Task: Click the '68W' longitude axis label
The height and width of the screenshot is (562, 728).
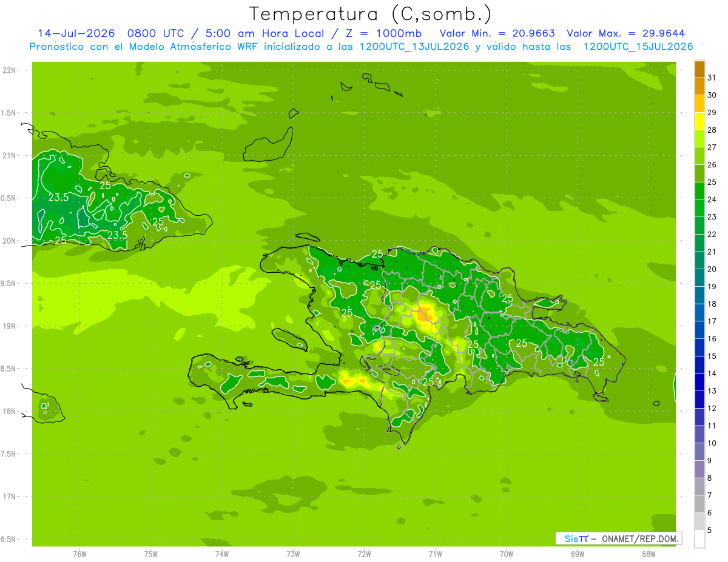Action: pyautogui.click(x=649, y=554)
